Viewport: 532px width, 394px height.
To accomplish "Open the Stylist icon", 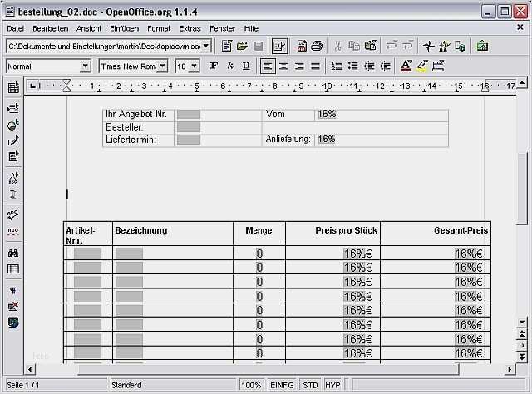I will tap(445, 46).
